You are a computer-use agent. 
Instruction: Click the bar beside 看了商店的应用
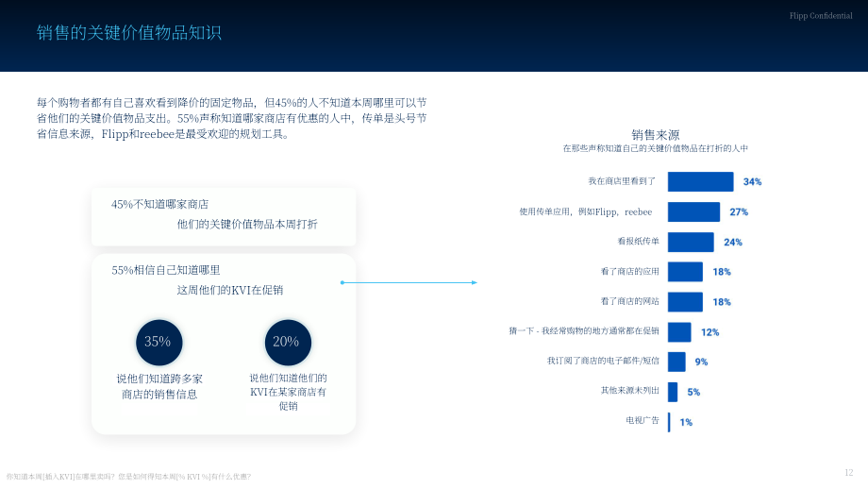click(685, 272)
